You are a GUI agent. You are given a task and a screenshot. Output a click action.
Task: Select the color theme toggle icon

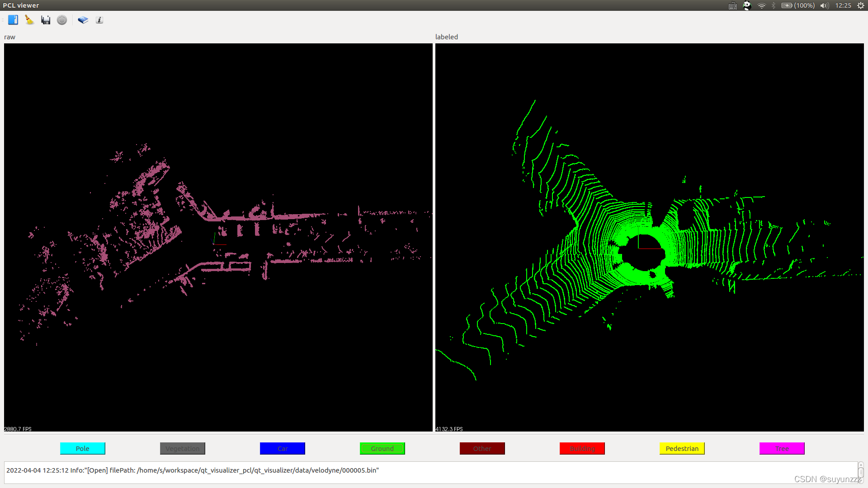pos(62,20)
